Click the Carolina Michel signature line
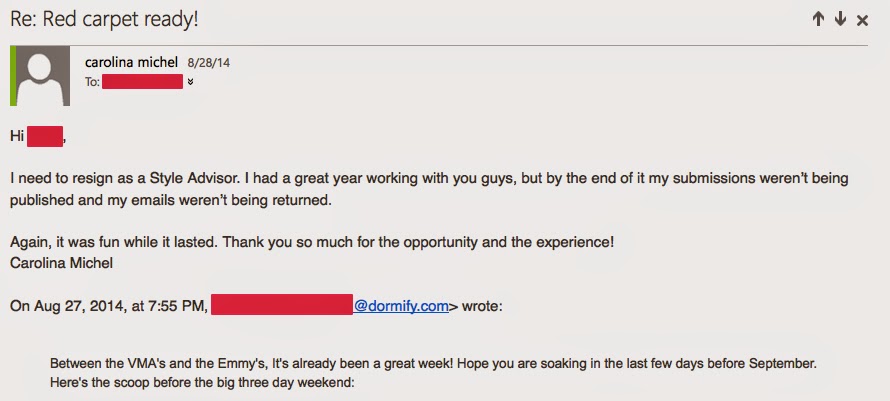The width and height of the screenshot is (890, 401). click(63, 262)
